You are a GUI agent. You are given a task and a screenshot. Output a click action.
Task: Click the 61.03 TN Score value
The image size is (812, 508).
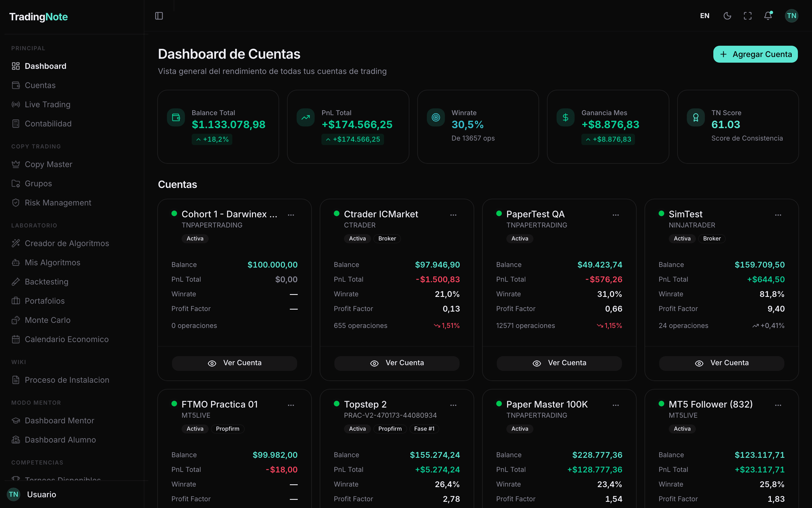pos(726,125)
